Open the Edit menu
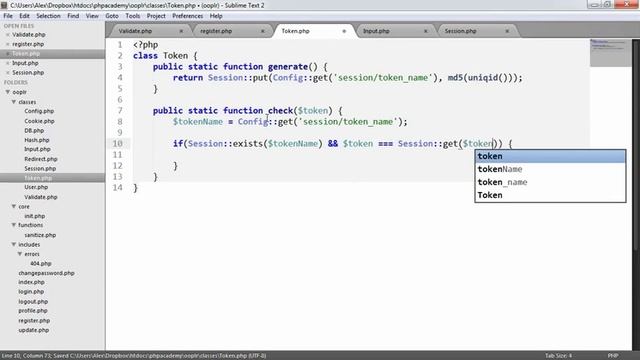 click(24, 16)
